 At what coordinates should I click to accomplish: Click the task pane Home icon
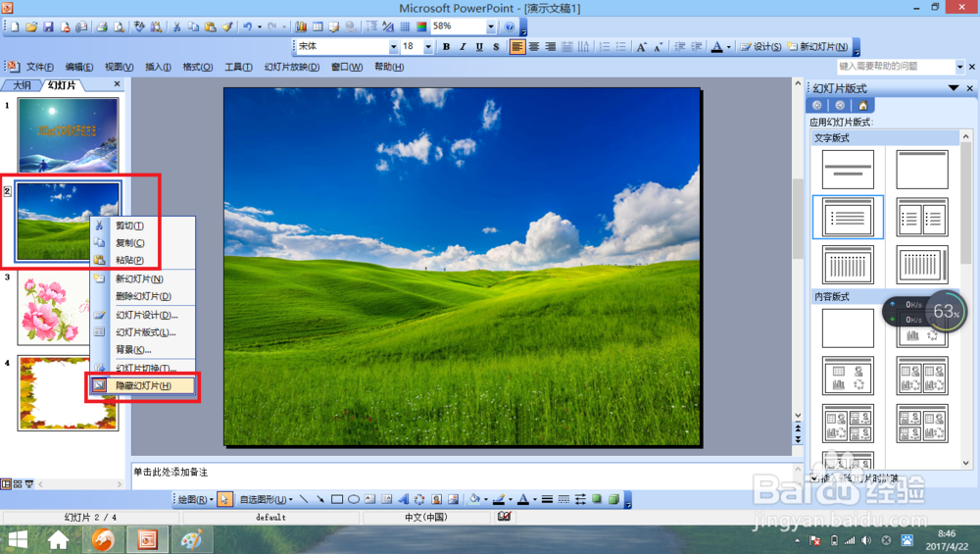pos(863,105)
